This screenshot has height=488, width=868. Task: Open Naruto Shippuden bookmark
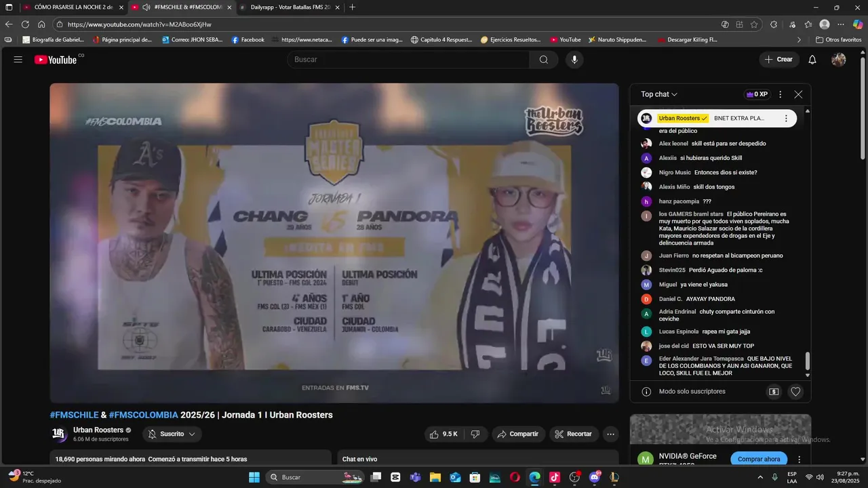coord(617,40)
